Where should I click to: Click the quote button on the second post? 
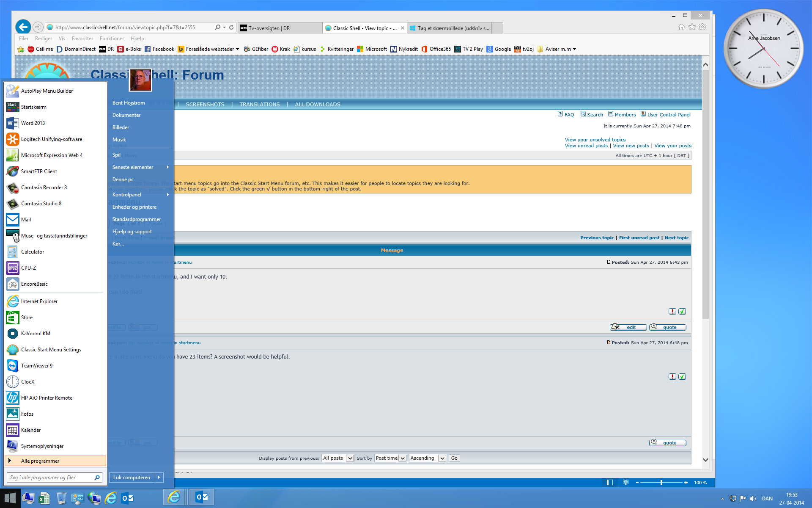point(667,443)
